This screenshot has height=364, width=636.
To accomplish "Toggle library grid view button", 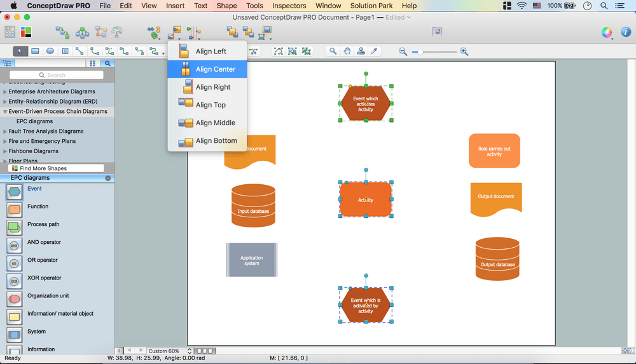I will (93, 64).
